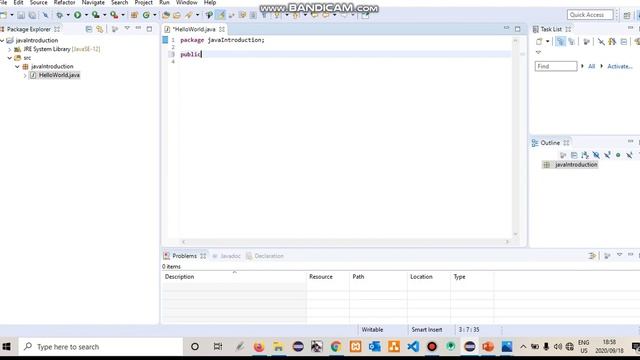Click the Open Task toolbar icon
The width and height of the screenshot is (640, 360).
[x=177, y=15]
